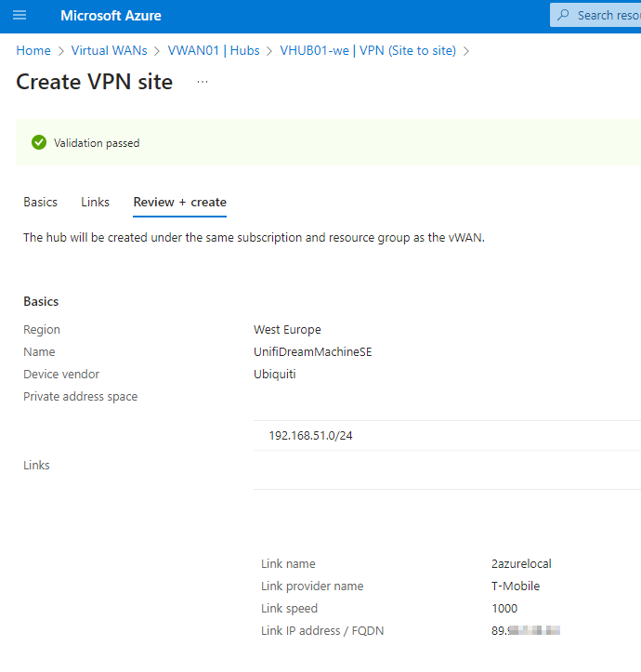The width and height of the screenshot is (641, 672).
Task: Click the 2azurelocal link name value
Action: [521, 563]
